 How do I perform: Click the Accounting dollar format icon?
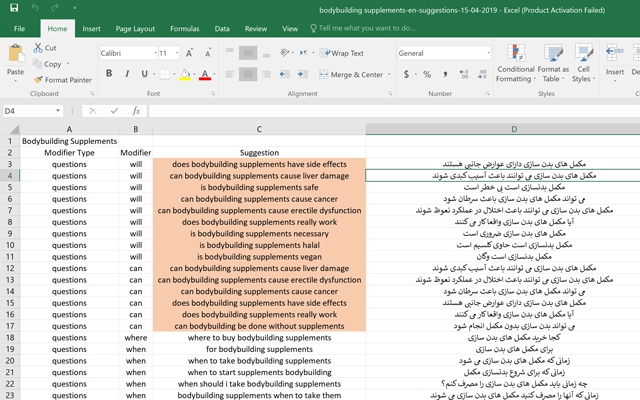(406, 74)
